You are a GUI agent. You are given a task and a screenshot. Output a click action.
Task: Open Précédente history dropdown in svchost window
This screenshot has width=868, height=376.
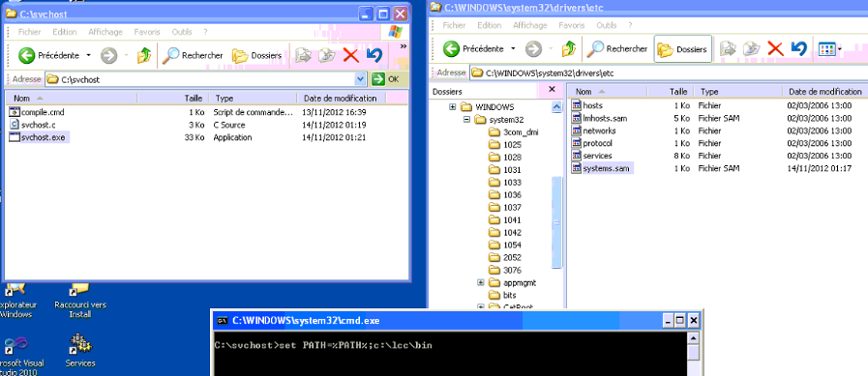(89, 55)
